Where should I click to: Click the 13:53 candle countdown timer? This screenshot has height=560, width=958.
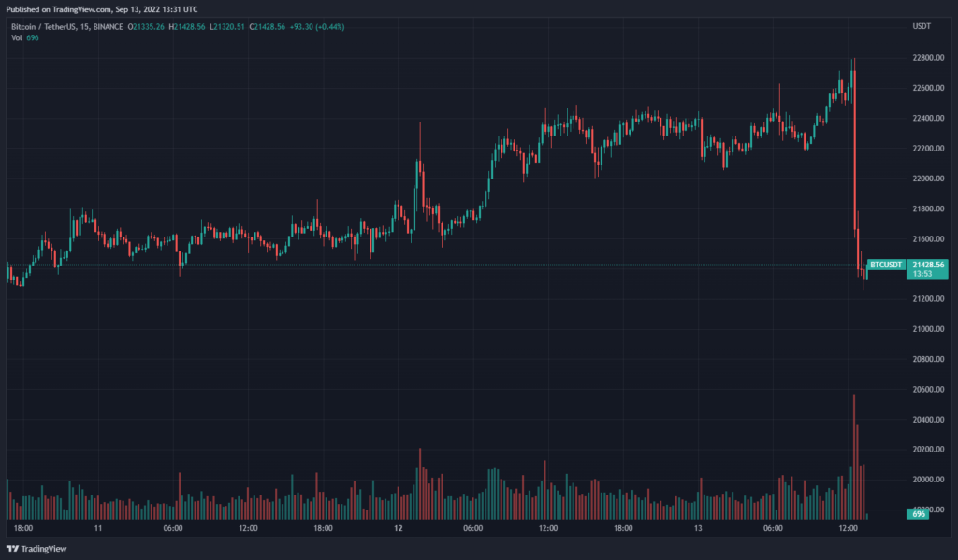tap(923, 274)
